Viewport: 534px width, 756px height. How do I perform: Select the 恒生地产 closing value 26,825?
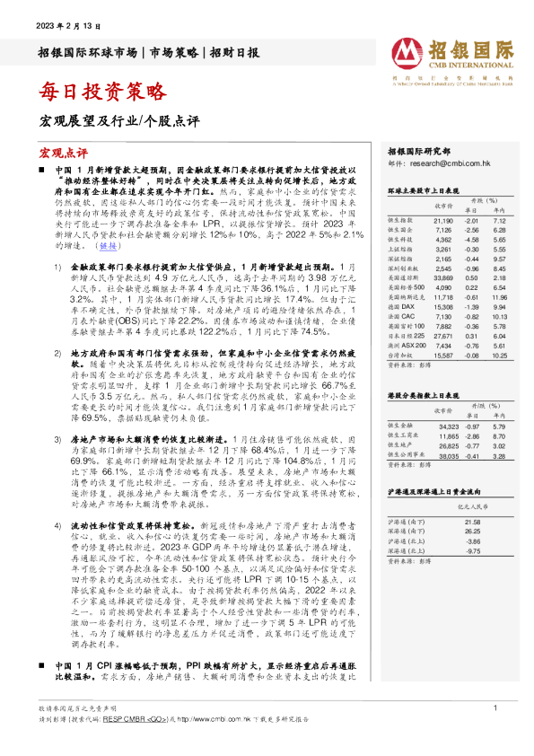pyautogui.click(x=449, y=446)
